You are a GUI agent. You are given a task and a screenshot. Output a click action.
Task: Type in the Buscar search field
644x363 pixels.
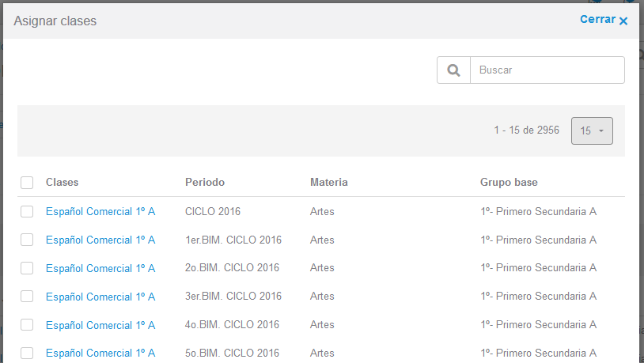click(x=547, y=70)
